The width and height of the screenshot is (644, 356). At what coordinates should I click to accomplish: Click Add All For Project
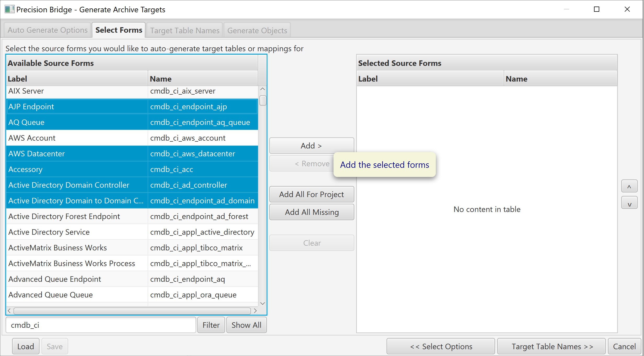(x=311, y=194)
